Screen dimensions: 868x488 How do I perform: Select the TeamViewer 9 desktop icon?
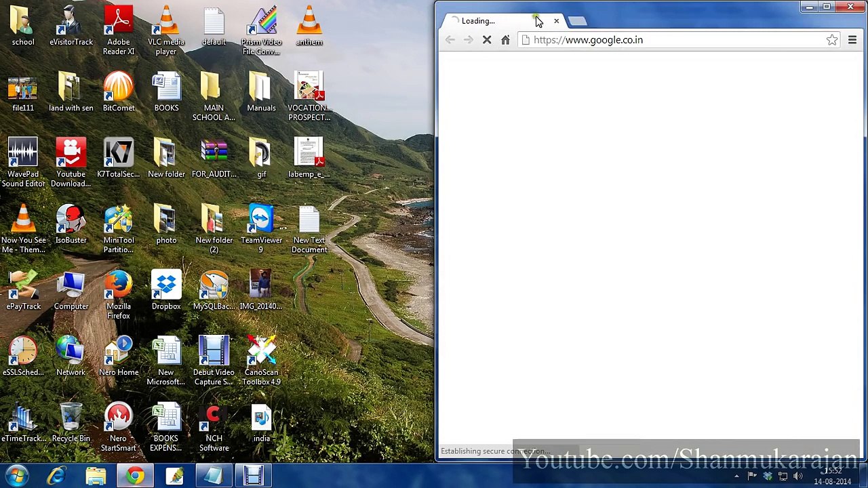pyautogui.click(x=261, y=229)
